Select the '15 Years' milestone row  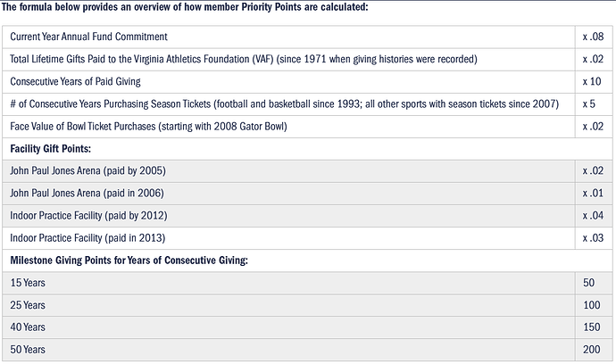pos(29,282)
